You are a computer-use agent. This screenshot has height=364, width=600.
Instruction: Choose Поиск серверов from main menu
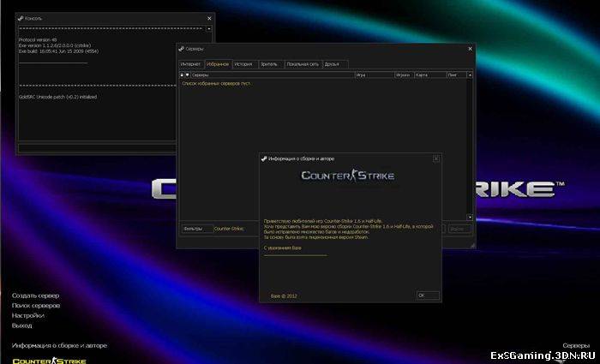[x=36, y=306]
